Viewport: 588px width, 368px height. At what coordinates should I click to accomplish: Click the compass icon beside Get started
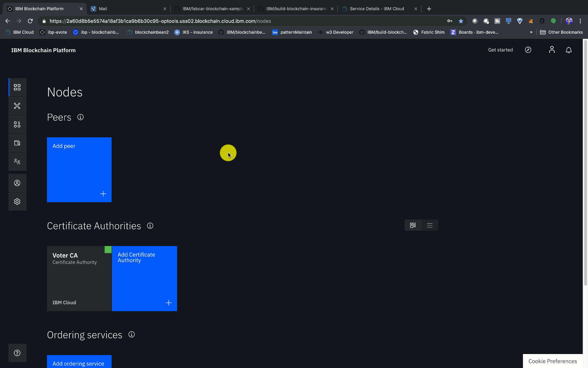click(528, 50)
